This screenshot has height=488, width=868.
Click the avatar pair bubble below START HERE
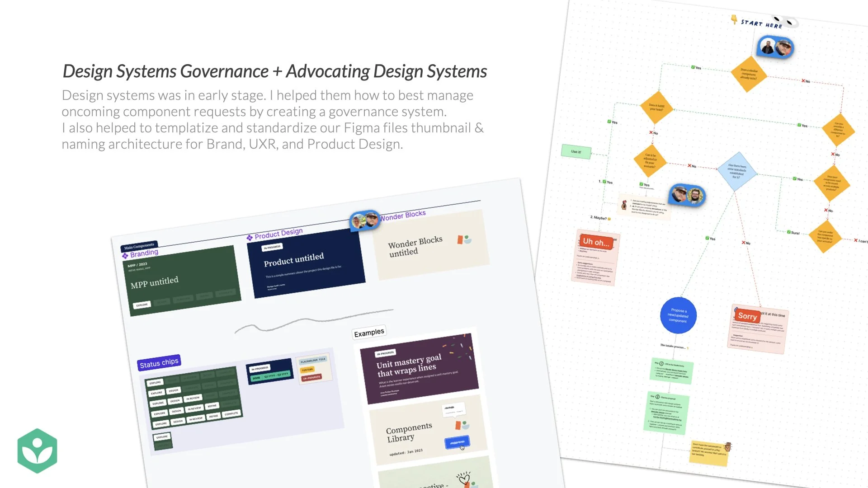point(776,47)
